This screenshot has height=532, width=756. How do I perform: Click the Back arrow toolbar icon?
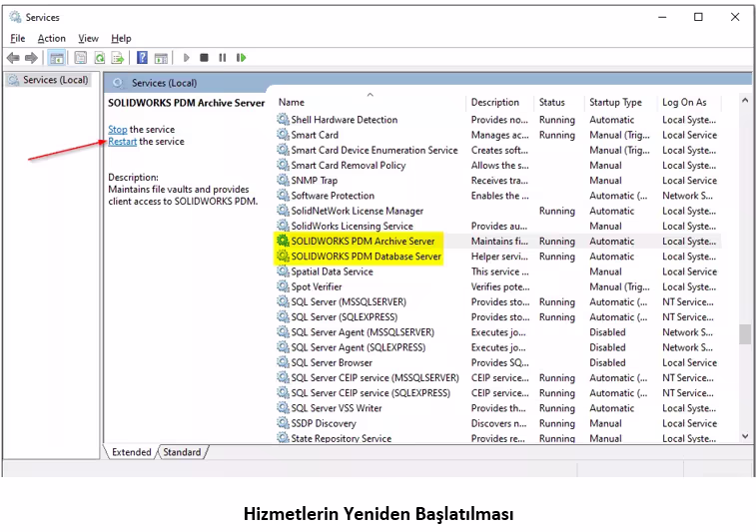click(x=13, y=58)
